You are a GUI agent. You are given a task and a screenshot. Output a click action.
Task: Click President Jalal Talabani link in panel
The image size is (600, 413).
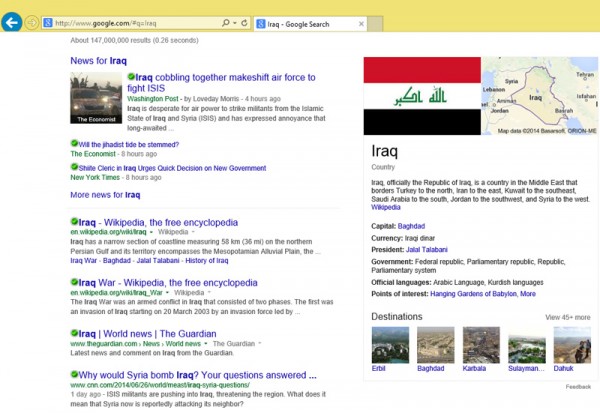[x=427, y=250]
